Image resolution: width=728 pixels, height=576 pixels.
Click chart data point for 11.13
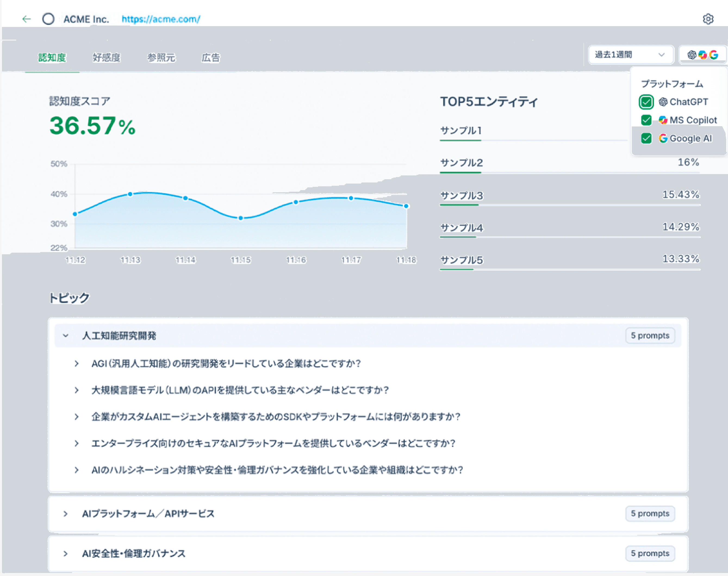coord(130,194)
